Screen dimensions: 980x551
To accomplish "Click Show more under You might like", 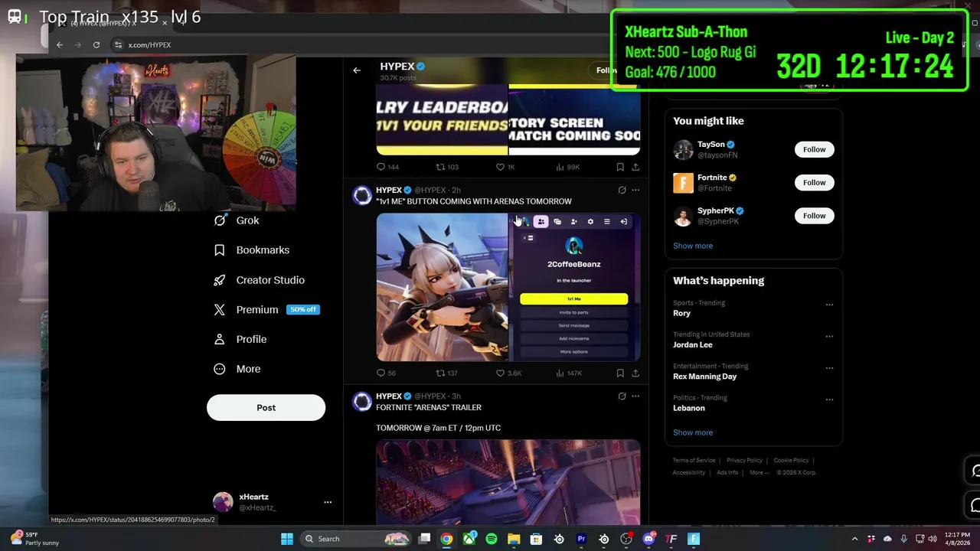I will click(693, 246).
